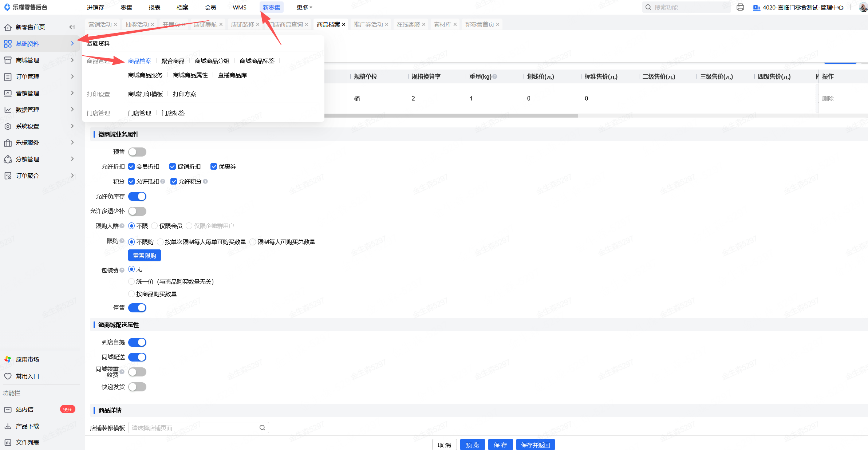Open 聚合商品 from the flyout menu

(173, 61)
